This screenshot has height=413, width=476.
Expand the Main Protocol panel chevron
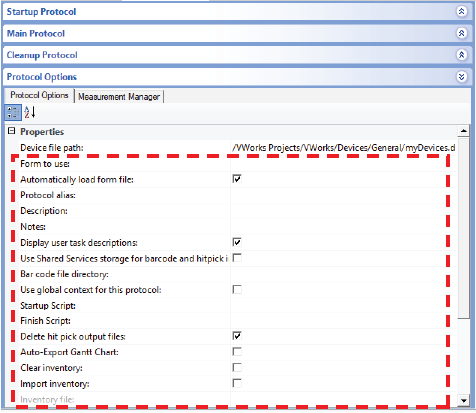pos(461,33)
